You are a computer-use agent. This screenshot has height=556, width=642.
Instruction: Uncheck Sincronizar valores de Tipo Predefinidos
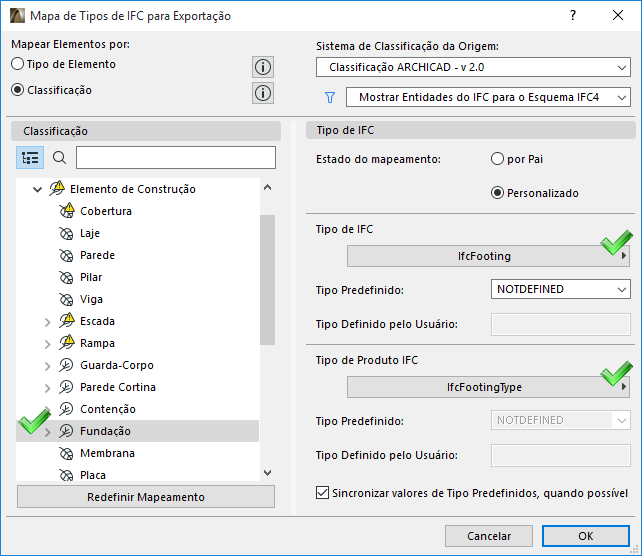(x=322, y=492)
